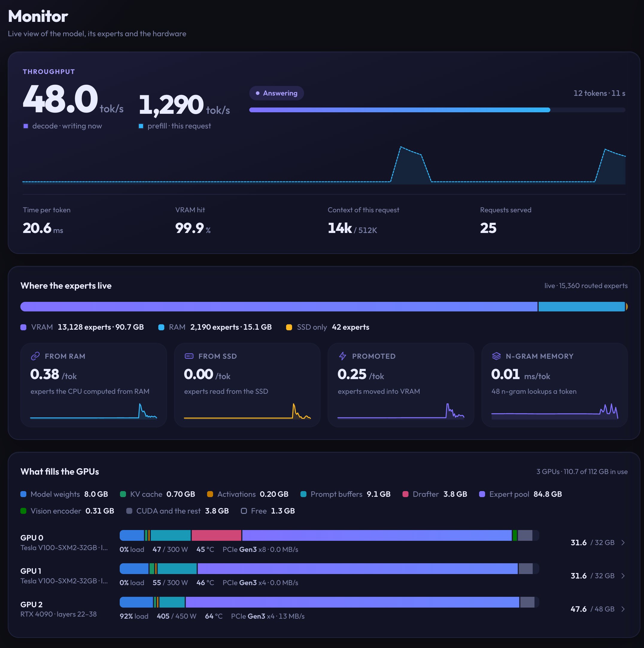The width and height of the screenshot is (644, 648).
Task: Click the yellow SSD only legend dot
Action: coord(289,327)
